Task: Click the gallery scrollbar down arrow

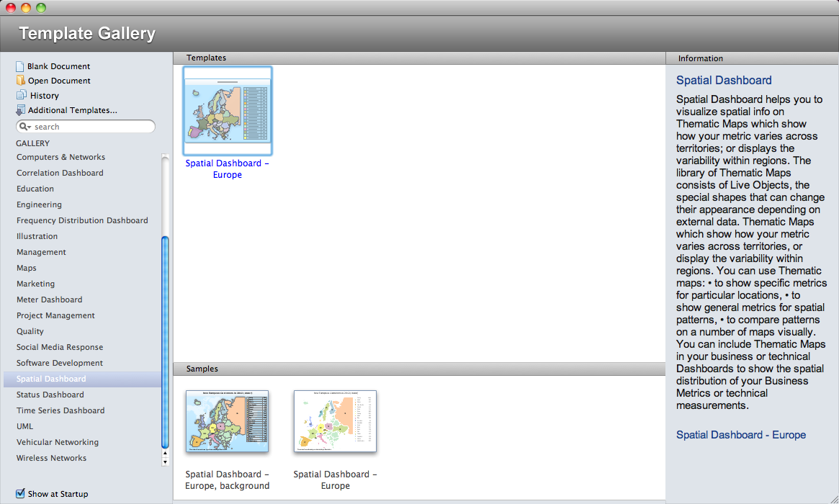Action: (x=165, y=462)
